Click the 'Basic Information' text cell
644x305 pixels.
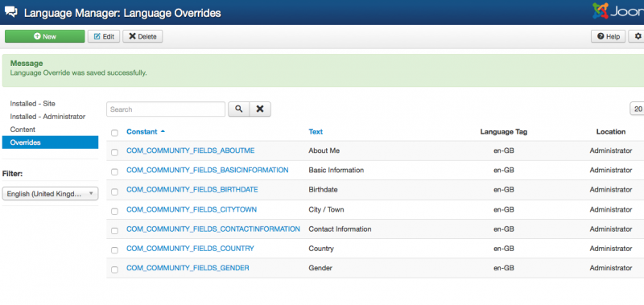(336, 170)
